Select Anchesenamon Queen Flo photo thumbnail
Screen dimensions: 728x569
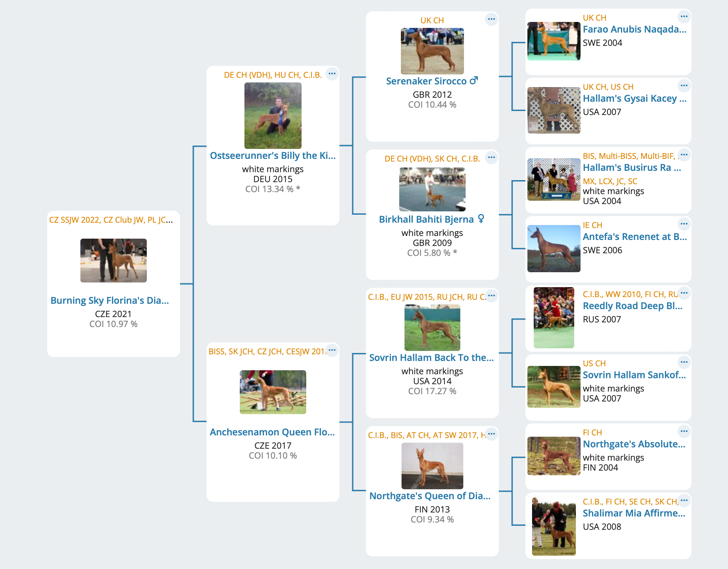273,392
